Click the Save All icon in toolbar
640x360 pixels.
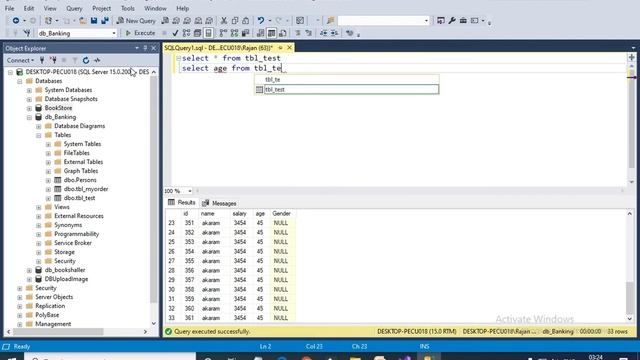(x=105, y=20)
